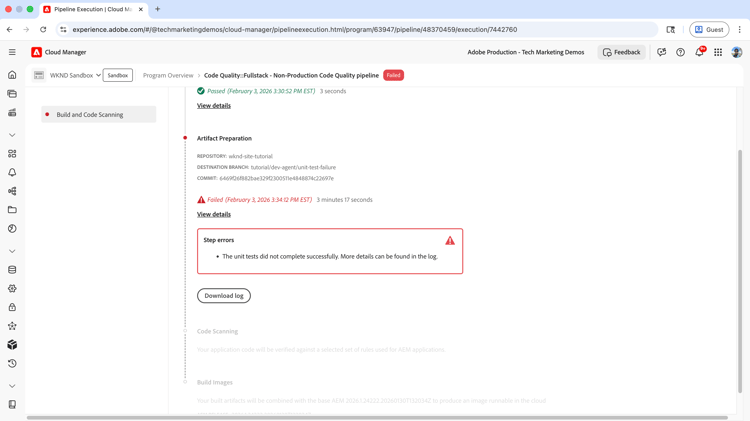
Task: Open the folder icon in sidebar
Action: (12, 210)
